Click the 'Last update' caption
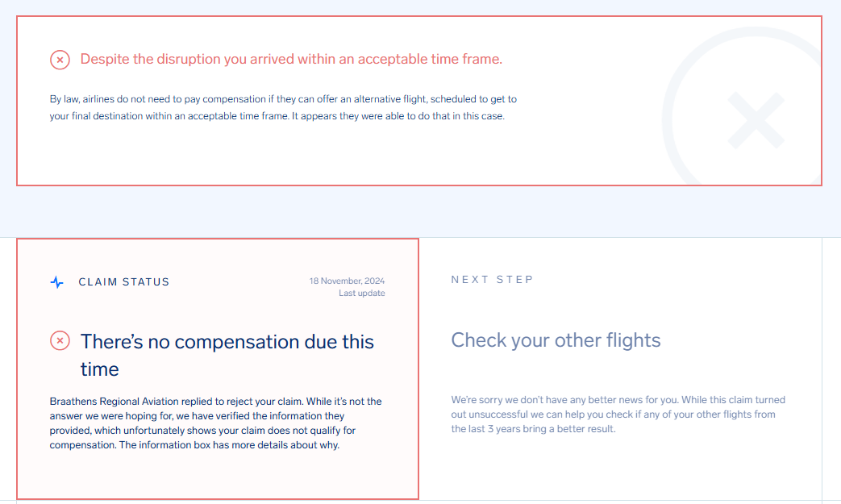This screenshot has height=504, width=841. 361,294
